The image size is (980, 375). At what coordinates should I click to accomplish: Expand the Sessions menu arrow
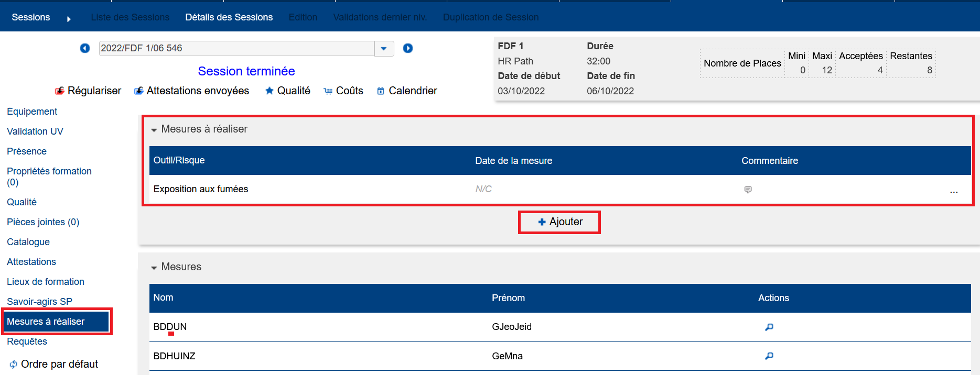[x=69, y=19]
